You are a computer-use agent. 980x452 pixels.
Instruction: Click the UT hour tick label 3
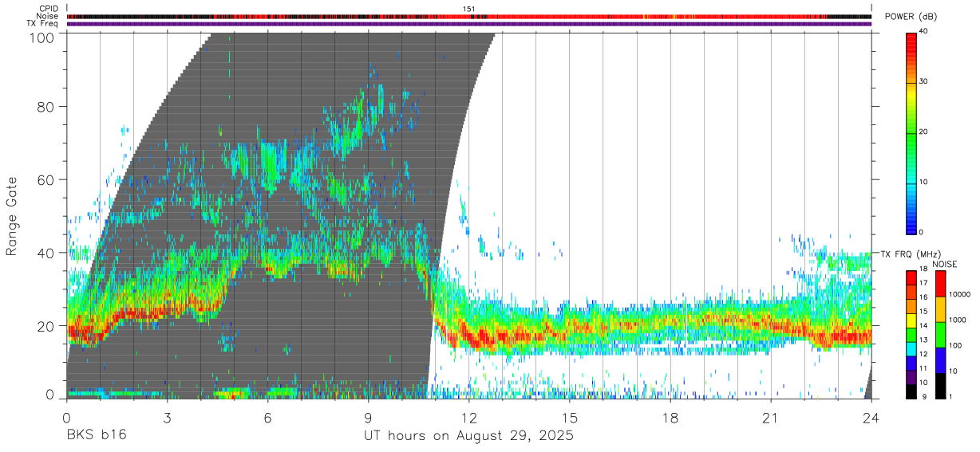tap(167, 419)
